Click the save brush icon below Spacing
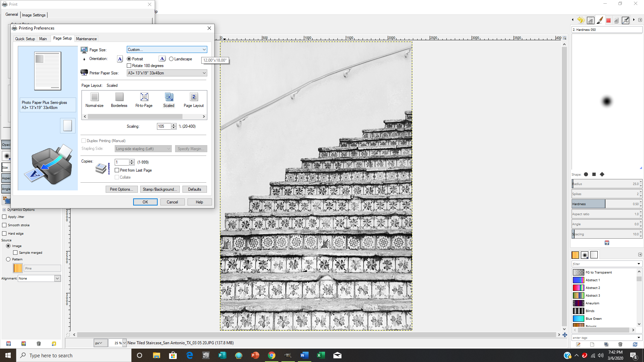Viewport: 644px width, 362px height. click(607, 243)
